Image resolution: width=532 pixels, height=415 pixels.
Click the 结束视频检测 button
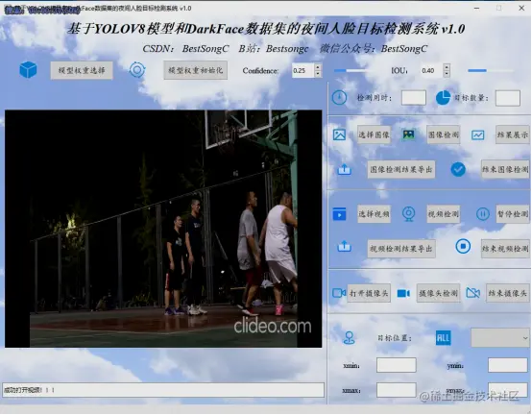(505, 249)
